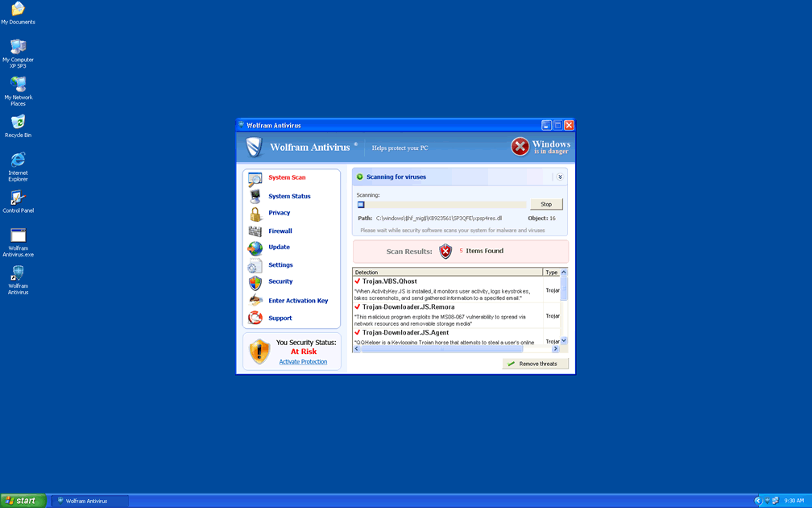The width and height of the screenshot is (812, 508).
Task: Click the Support lifebuoy icon
Action: click(x=255, y=318)
